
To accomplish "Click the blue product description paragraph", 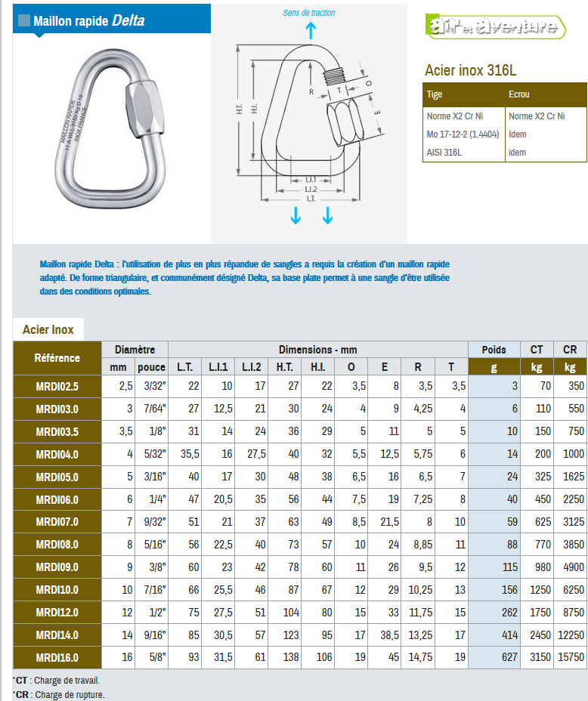I will [x=245, y=278].
